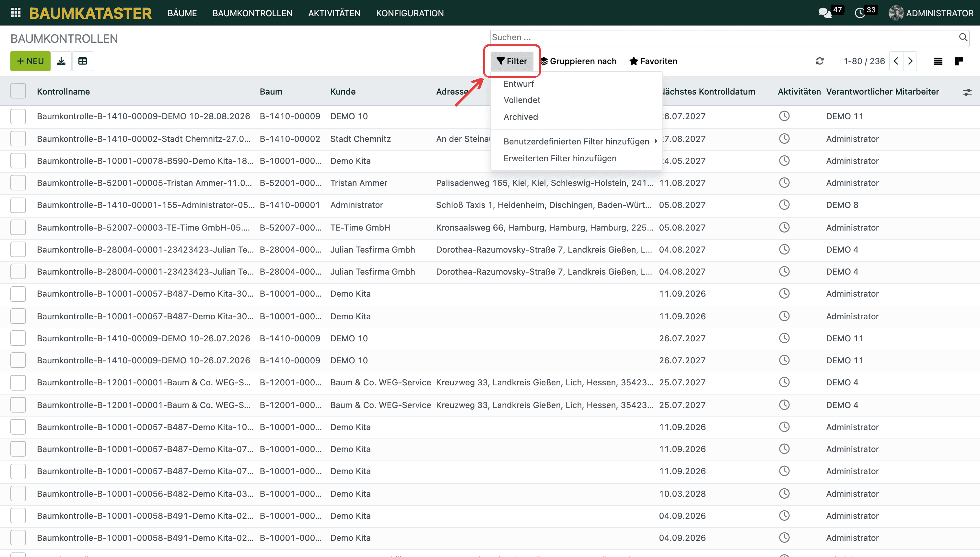This screenshot has width=980, height=557.
Task: Collapse the Filter dropdown
Action: pyautogui.click(x=512, y=61)
